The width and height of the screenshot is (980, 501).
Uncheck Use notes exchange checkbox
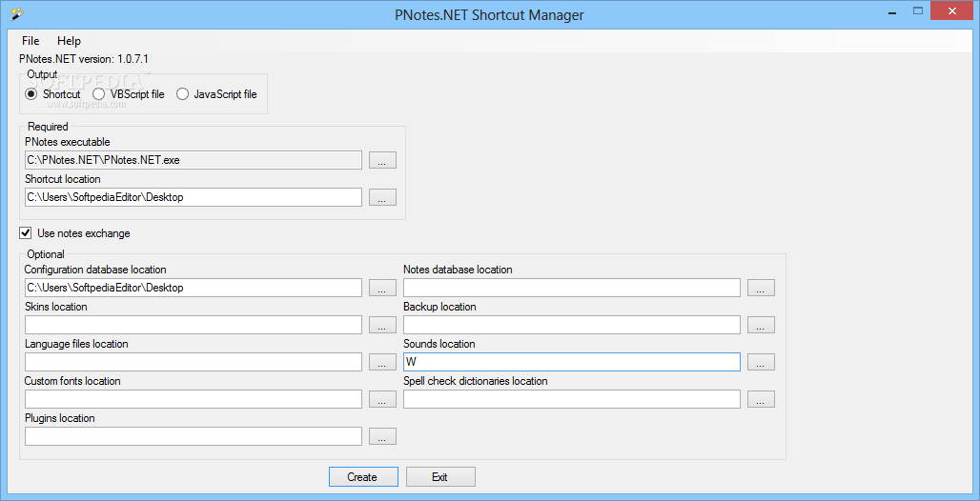[x=26, y=233]
